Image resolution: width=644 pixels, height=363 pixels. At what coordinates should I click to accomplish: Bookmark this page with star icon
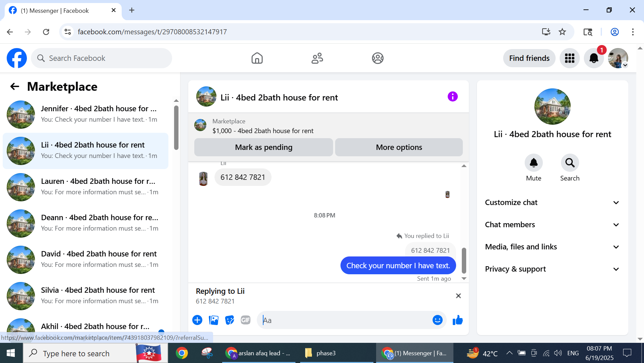pyautogui.click(x=562, y=32)
